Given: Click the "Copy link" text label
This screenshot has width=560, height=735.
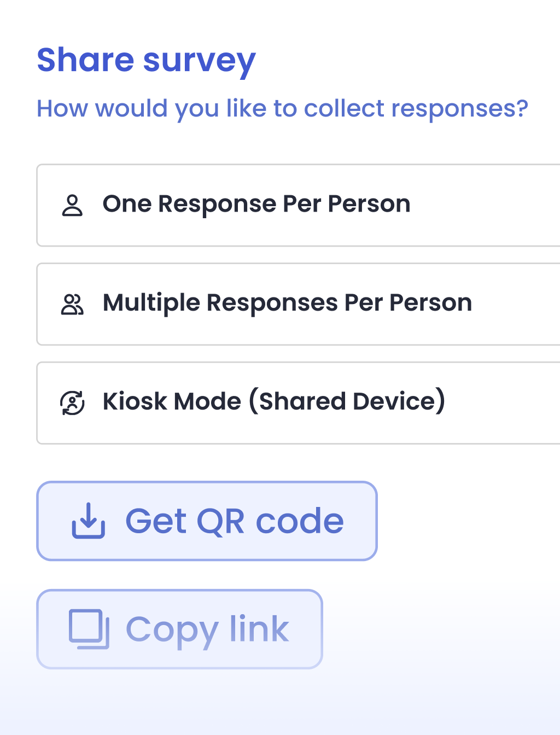Looking at the screenshot, I should click(x=207, y=629).
